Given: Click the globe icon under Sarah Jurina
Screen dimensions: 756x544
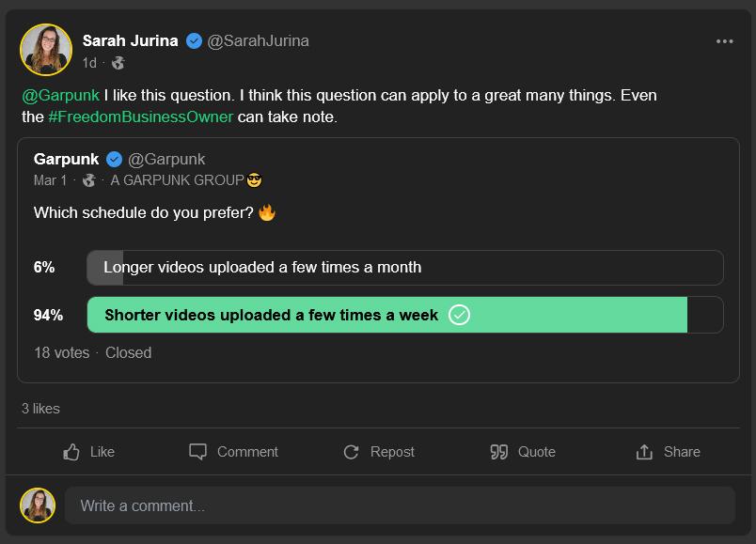Looking at the screenshot, I should pos(118,63).
